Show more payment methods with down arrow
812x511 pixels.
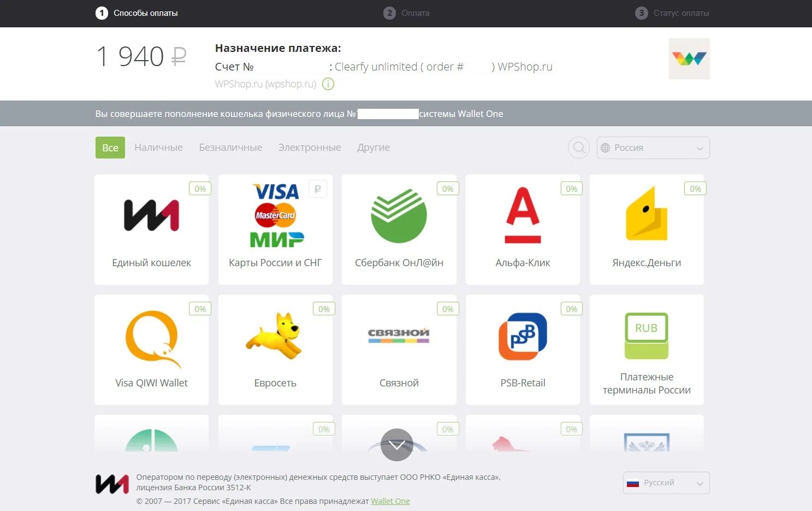coord(397,445)
